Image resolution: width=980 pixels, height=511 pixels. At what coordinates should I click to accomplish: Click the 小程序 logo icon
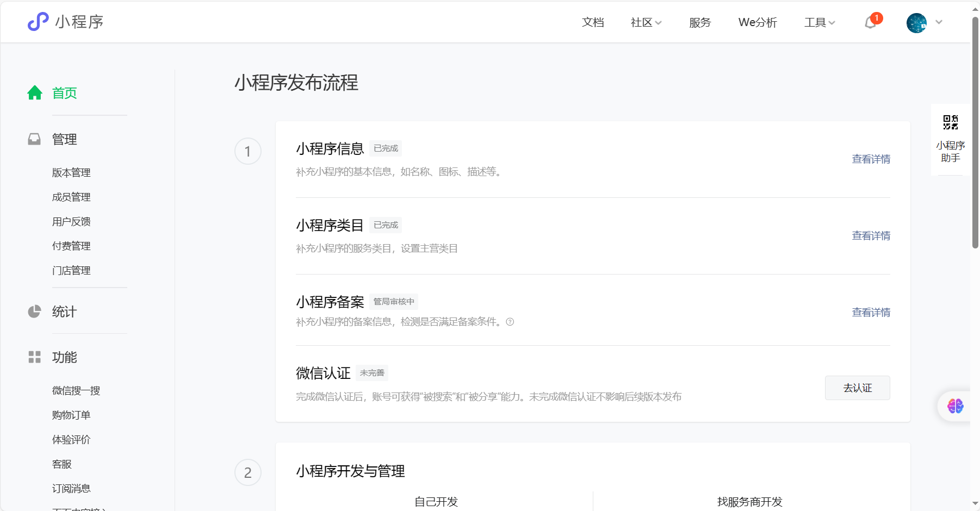point(38,22)
